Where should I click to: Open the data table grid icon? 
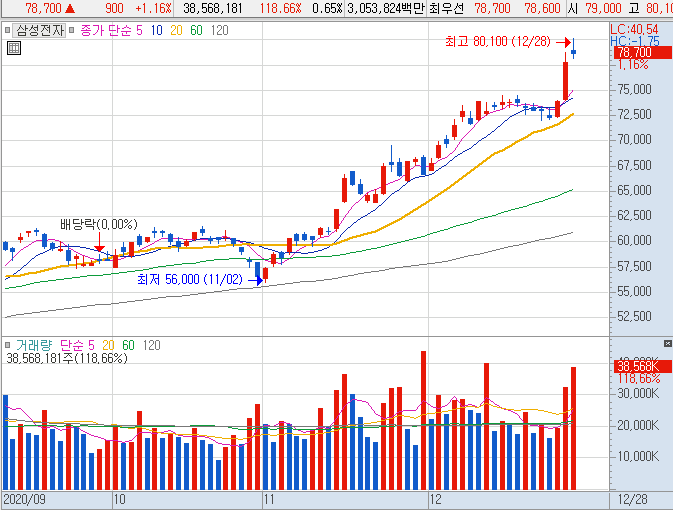point(14,48)
